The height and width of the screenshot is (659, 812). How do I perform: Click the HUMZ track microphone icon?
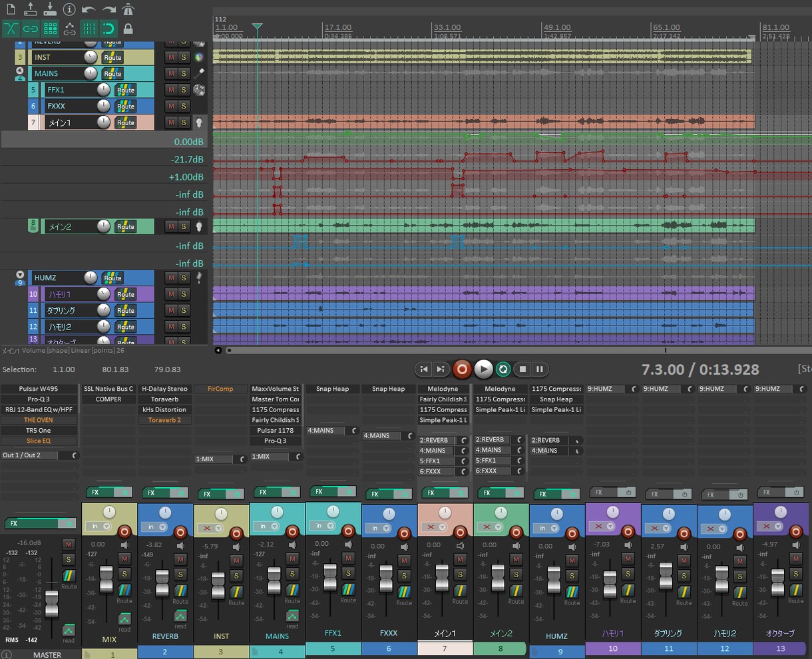point(198,278)
